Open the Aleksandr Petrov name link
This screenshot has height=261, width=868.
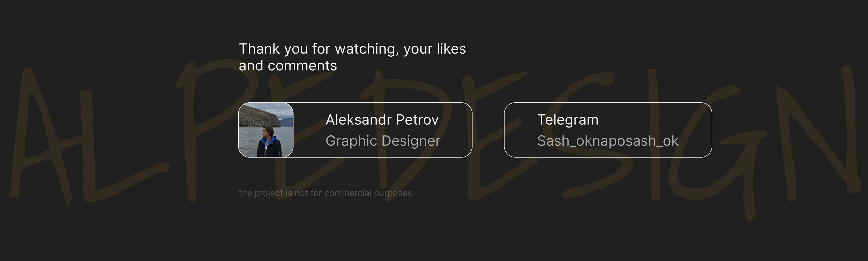coord(382,120)
